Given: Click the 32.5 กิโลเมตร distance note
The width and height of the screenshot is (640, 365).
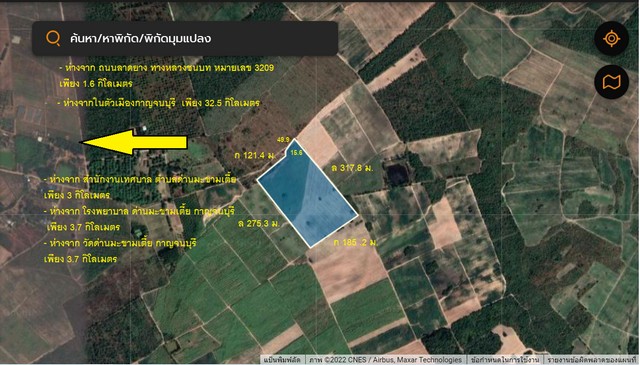Looking at the screenshot, I should click(x=158, y=103).
